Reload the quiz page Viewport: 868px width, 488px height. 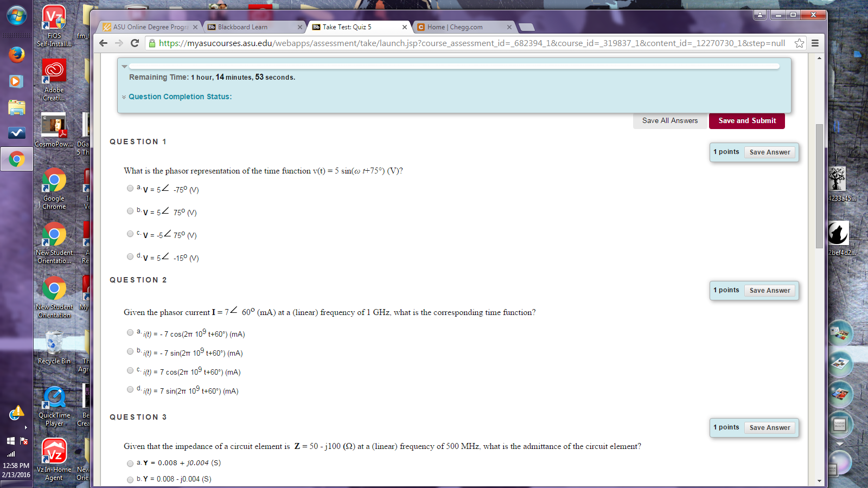135,43
